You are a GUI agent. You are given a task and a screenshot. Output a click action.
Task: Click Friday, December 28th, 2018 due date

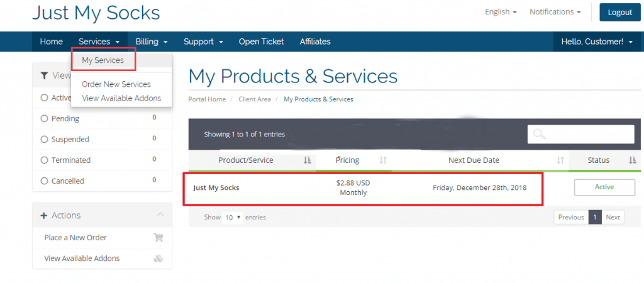click(479, 187)
